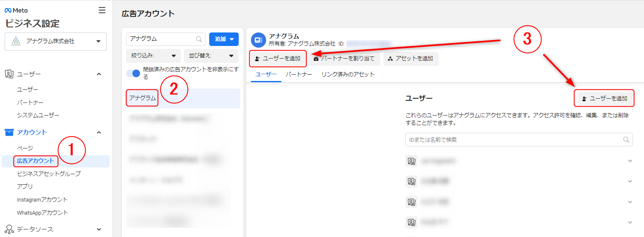
Task: Click the blue ad account icon beside アナグラム title
Action: (x=258, y=40)
